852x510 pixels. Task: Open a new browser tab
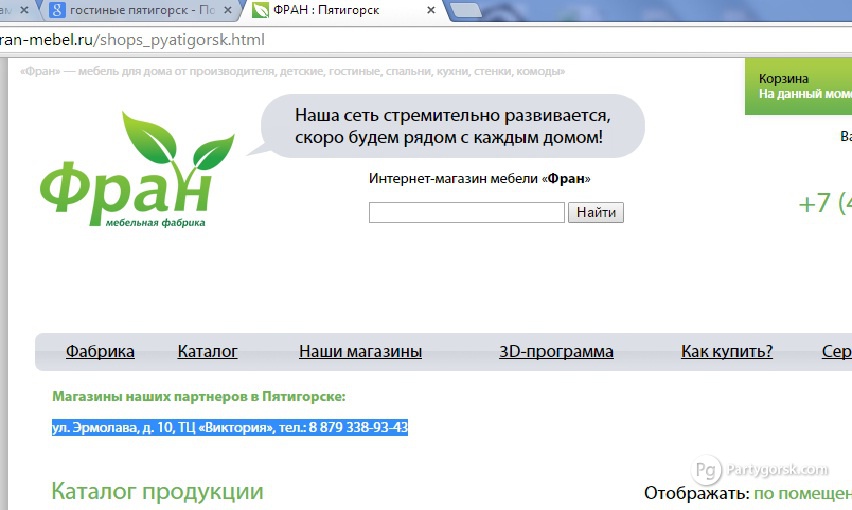(x=466, y=10)
